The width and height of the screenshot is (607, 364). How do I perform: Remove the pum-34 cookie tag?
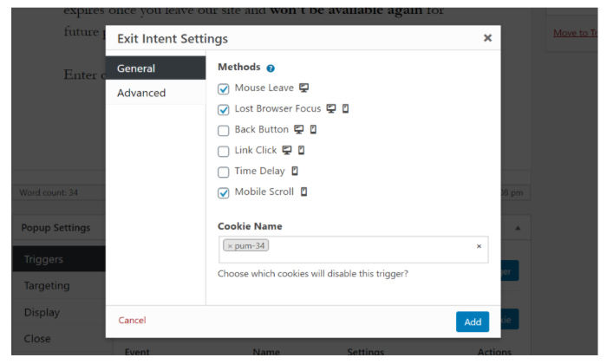(230, 246)
